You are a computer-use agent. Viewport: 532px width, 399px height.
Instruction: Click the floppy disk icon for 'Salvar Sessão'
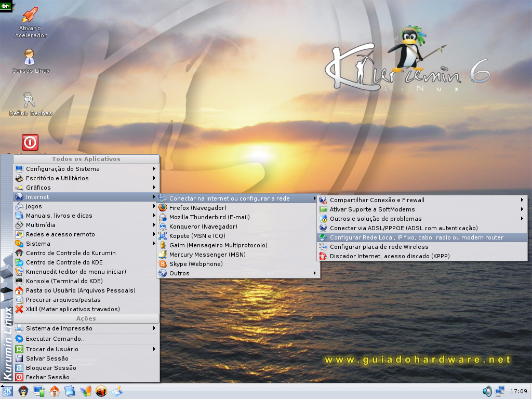[x=19, y=358]
